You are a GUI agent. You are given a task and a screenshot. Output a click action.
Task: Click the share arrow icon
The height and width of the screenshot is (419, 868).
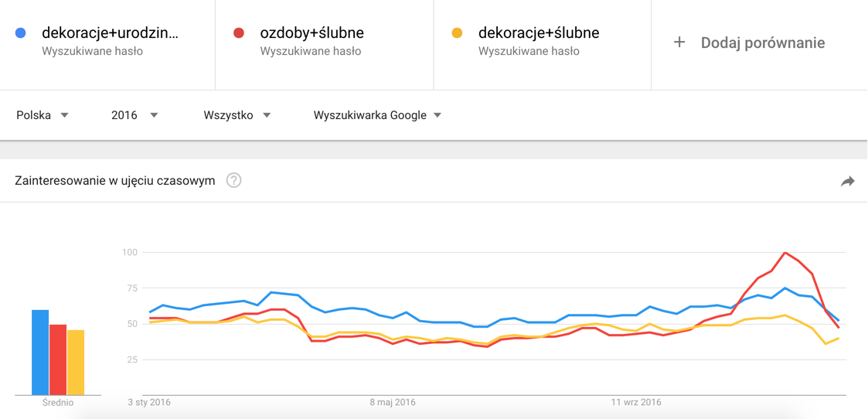[847, 181]
